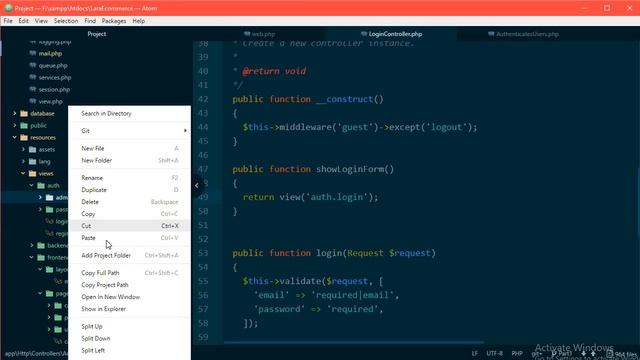
Task: Collapse tree view using dock toggle arrow
Action: [x=197, y=186]
